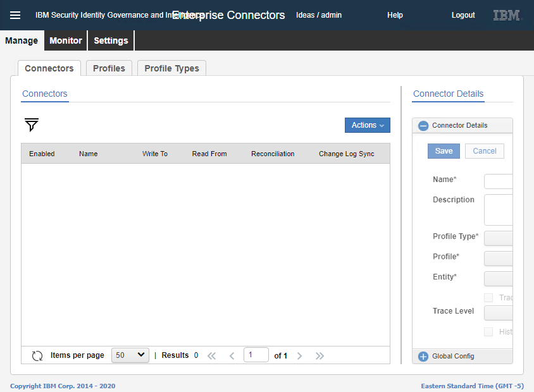Click the filter funnel icon

(32, 125)
